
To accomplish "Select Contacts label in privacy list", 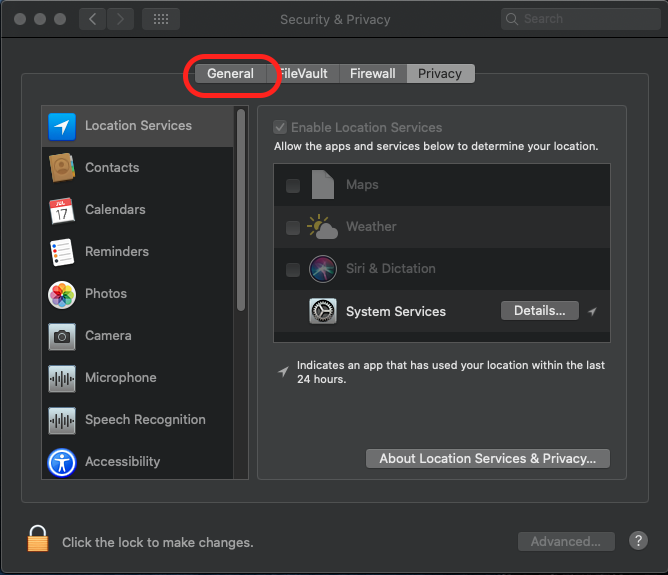I will click(x=112, y=167).
